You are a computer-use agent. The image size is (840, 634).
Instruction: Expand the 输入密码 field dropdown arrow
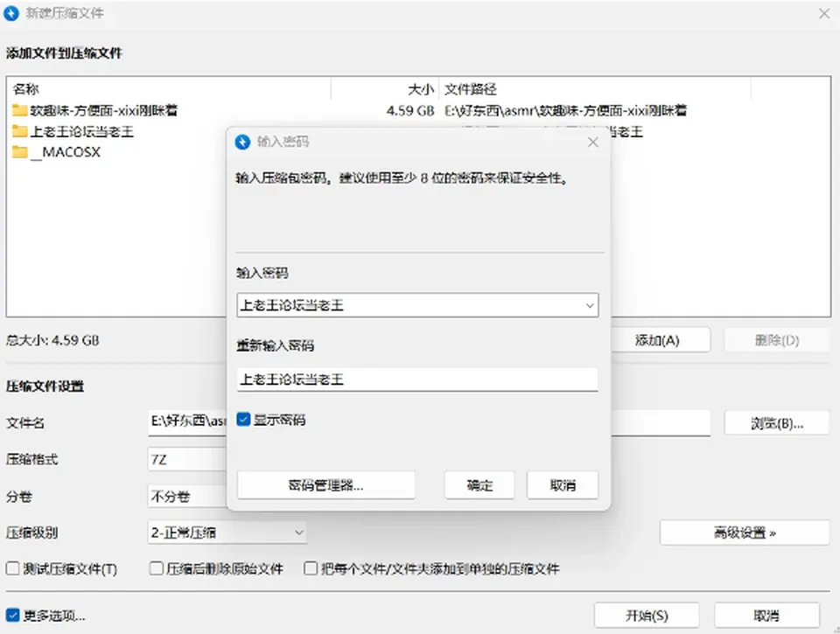590,305
